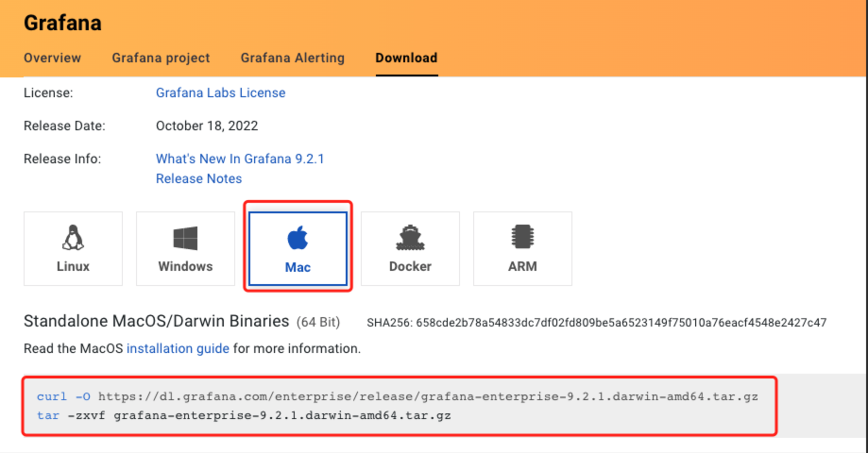Switch to the Overview tab
This screenshot has height=453, width=868.
click(52, 59)
